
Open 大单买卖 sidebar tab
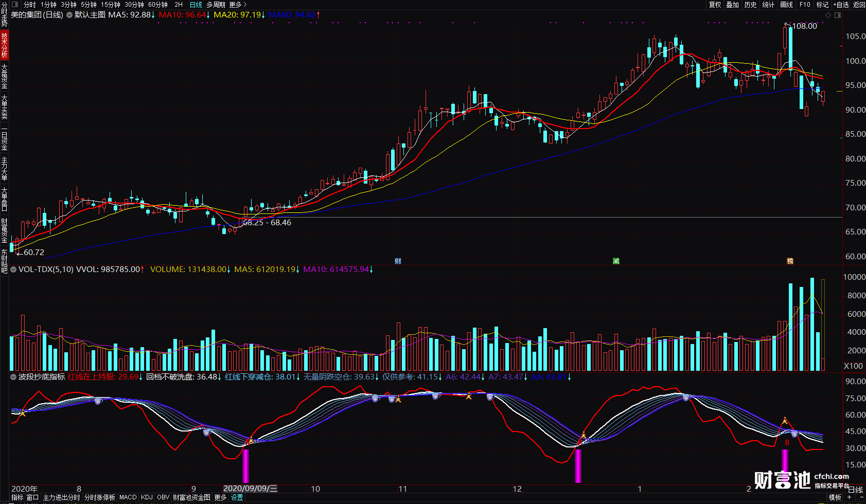pos(4,107)
